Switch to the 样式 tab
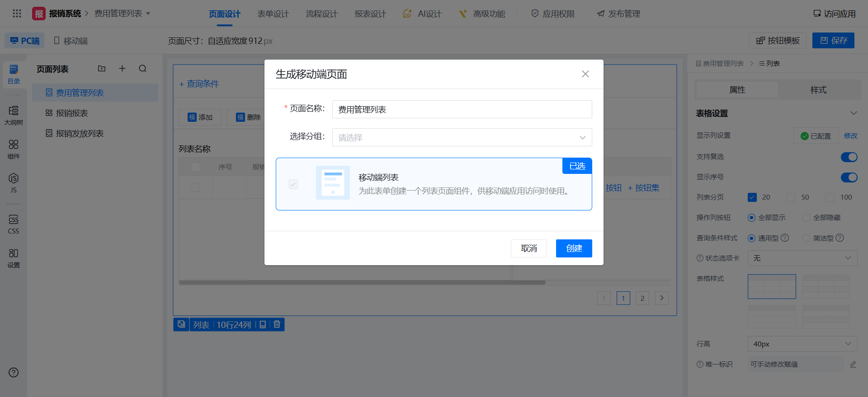This screenshot has width=868, height=397. pos(818,90)
